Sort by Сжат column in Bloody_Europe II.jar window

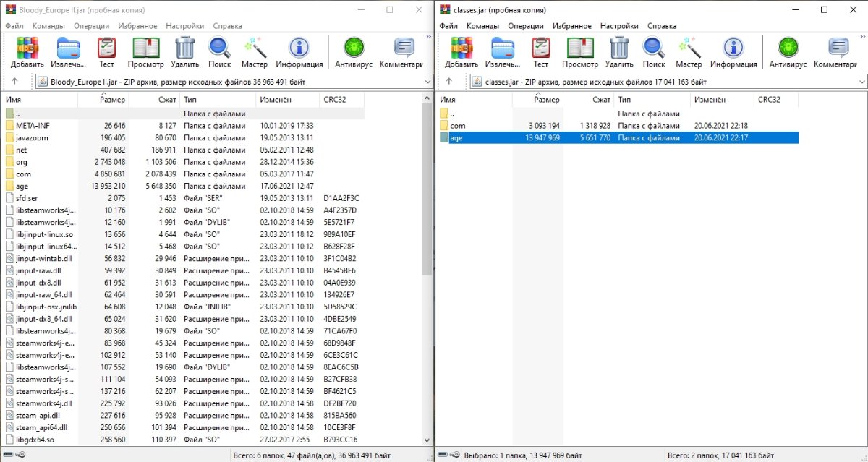pyautogui.click(x=155, y=100)
